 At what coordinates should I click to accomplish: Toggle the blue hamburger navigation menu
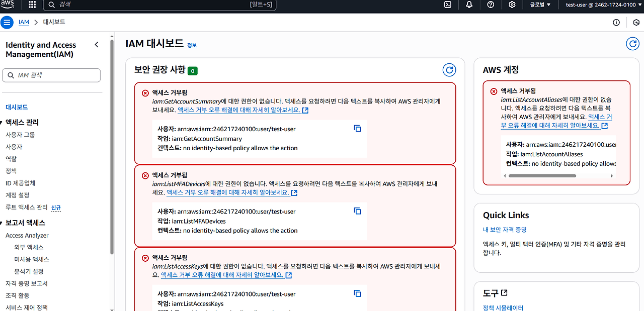tap(7, 23)
